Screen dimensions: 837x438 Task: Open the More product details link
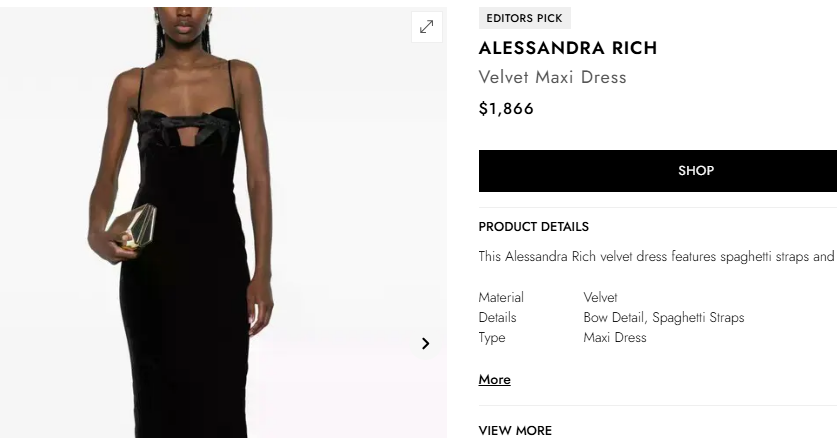[x=494, y=380]
